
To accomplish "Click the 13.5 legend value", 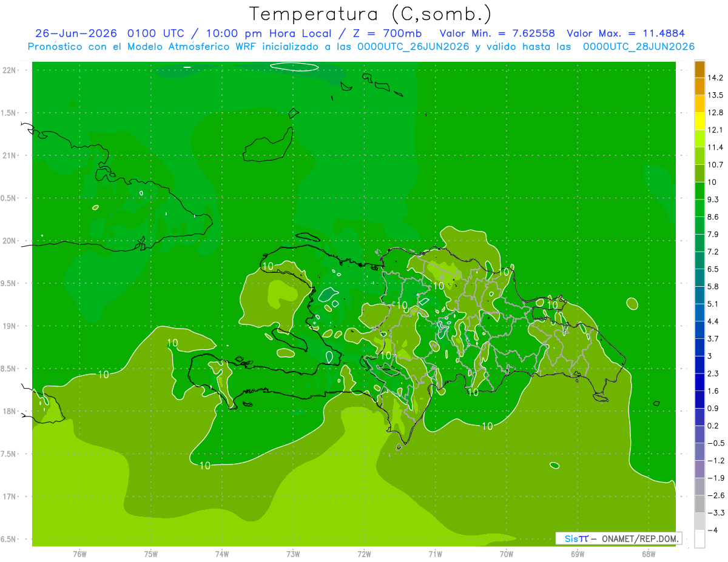I will click(715, 95).
